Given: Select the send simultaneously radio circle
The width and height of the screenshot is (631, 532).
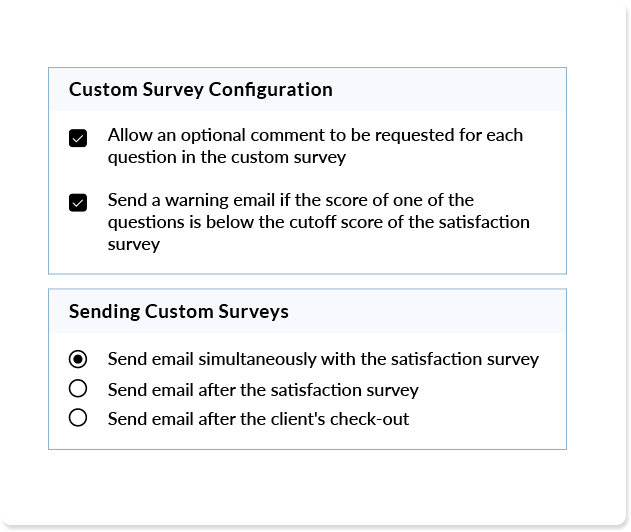Looking at the screenshot, I should pos(78,359).
